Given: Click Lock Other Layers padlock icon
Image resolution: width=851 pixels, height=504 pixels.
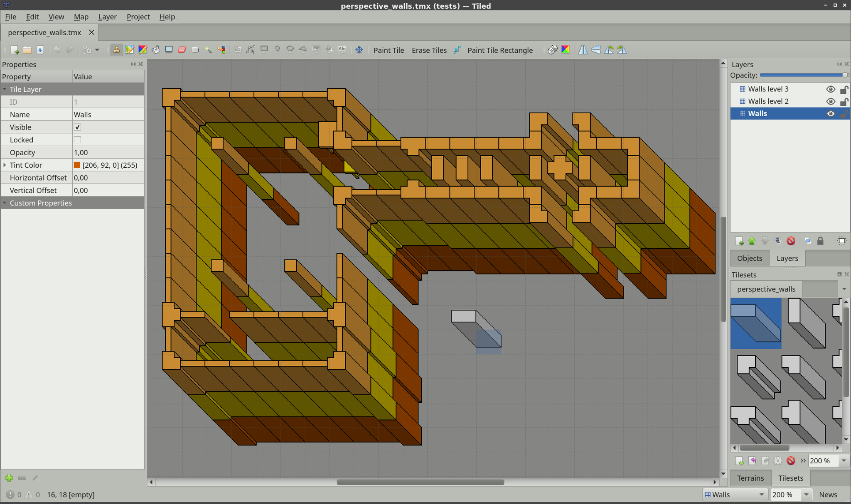Looking at the screenshot, I should 820,241.
